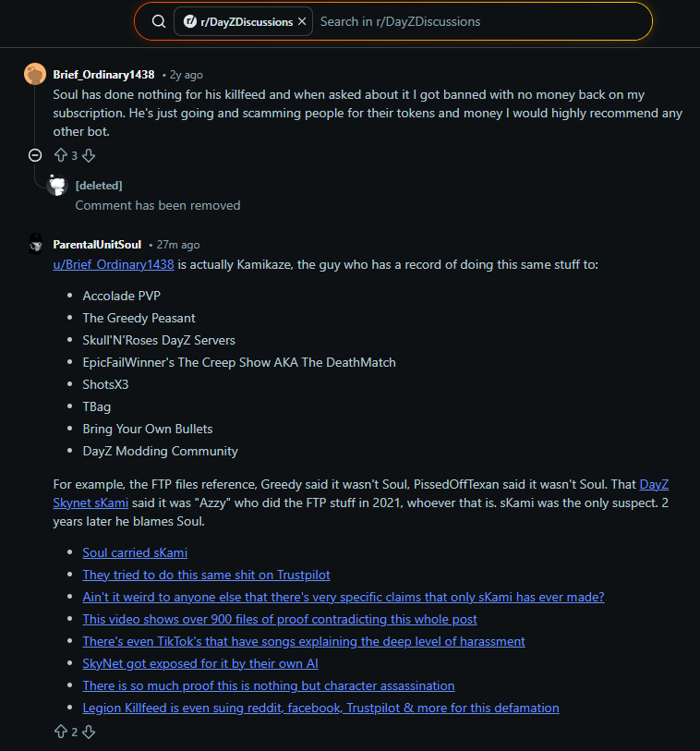Image resolution: width=700 pixels, height=751 pixels.
Task: Open ParentalUnitSoul's avatar
Action: click(35, 244)
